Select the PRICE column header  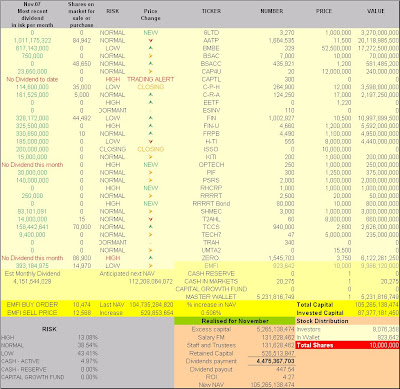point(324,11)
